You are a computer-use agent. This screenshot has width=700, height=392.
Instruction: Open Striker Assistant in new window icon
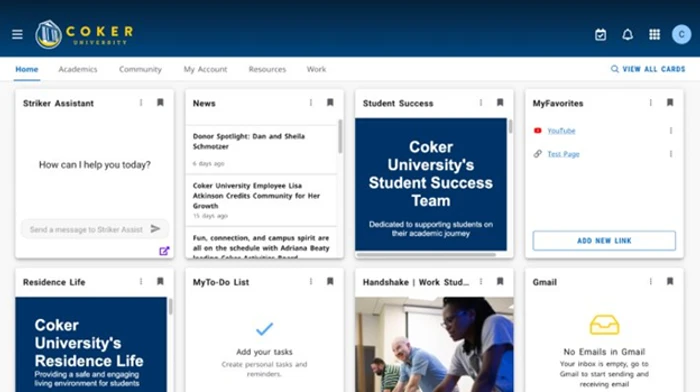coord(164,251)
